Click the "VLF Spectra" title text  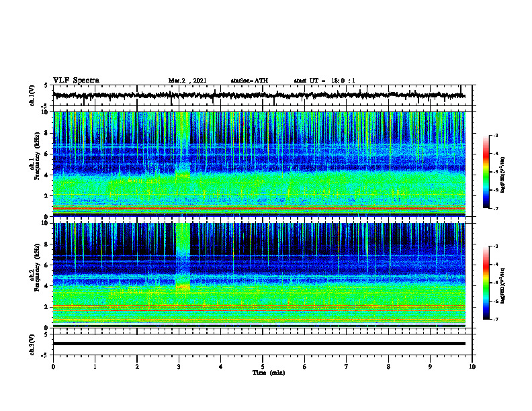pos(76,81)
